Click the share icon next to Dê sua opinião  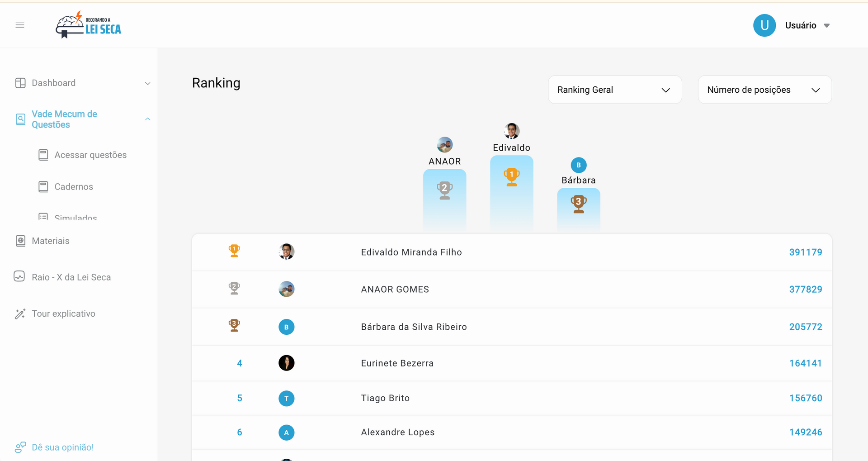(20, 447)
